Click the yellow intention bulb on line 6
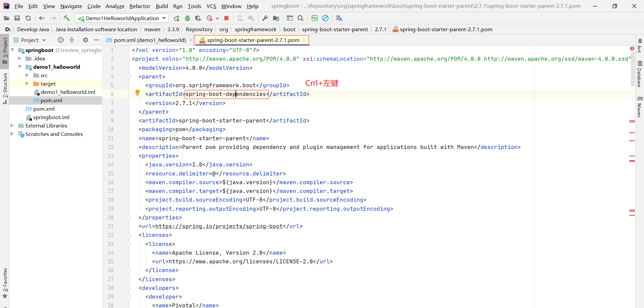Screen dimensions: 644x308 pos(137,93)
